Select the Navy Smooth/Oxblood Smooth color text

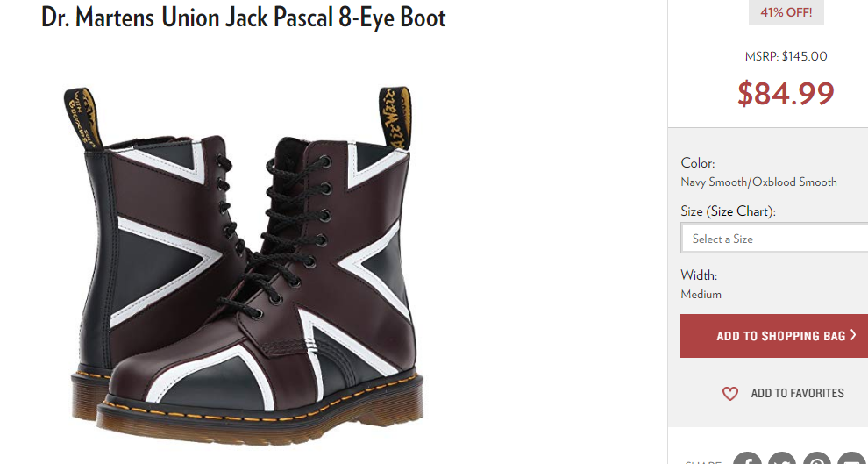(758, 182)
